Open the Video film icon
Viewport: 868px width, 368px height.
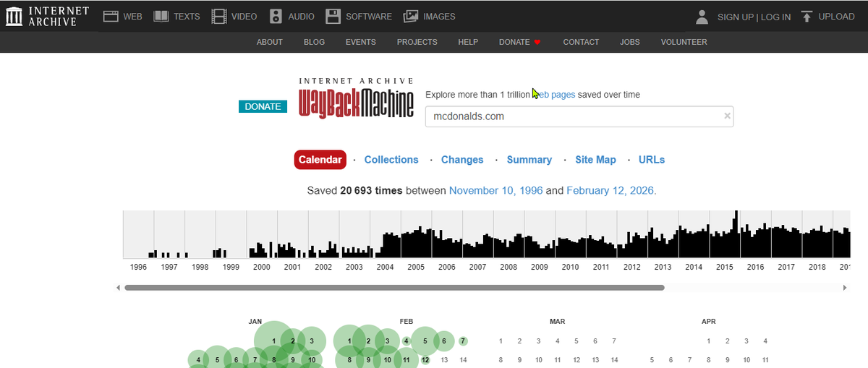pyautogui.click(x=218, y=16)
